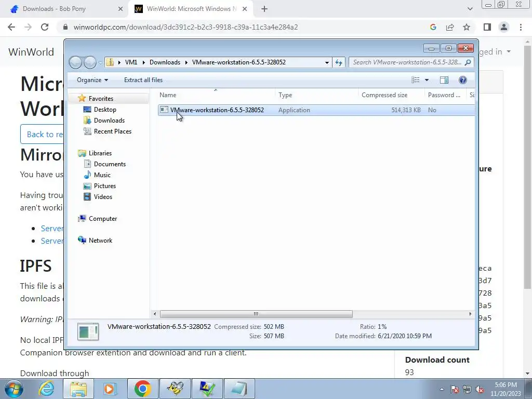532x399 pixels.
Task: Switch to Chrome taskbar icon
Action: (142, 389)
